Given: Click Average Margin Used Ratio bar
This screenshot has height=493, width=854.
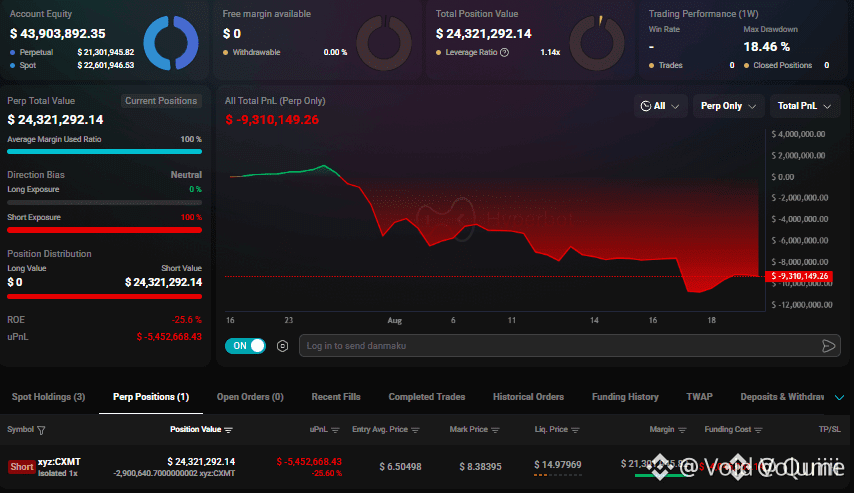Looking at the screenshot, I should [x=105, y=151].
